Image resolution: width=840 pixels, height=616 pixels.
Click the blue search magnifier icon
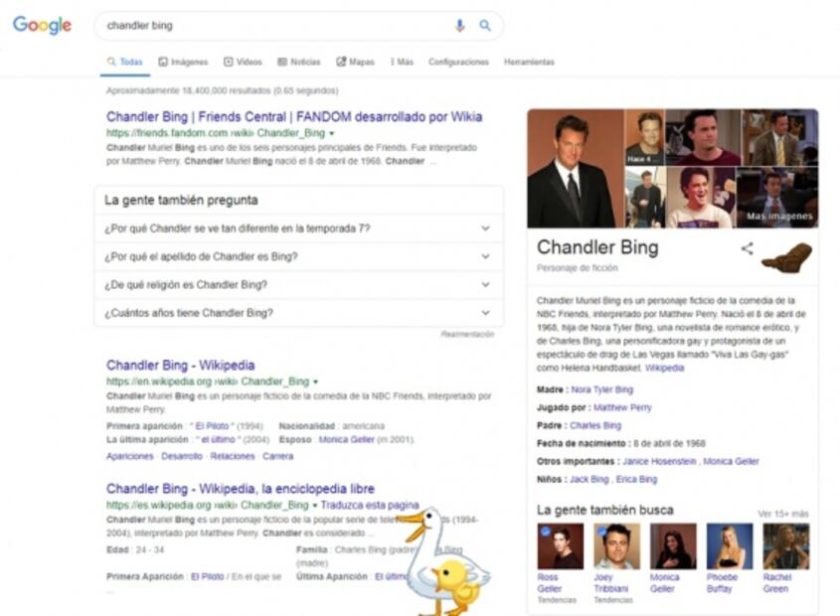[485, 26]
